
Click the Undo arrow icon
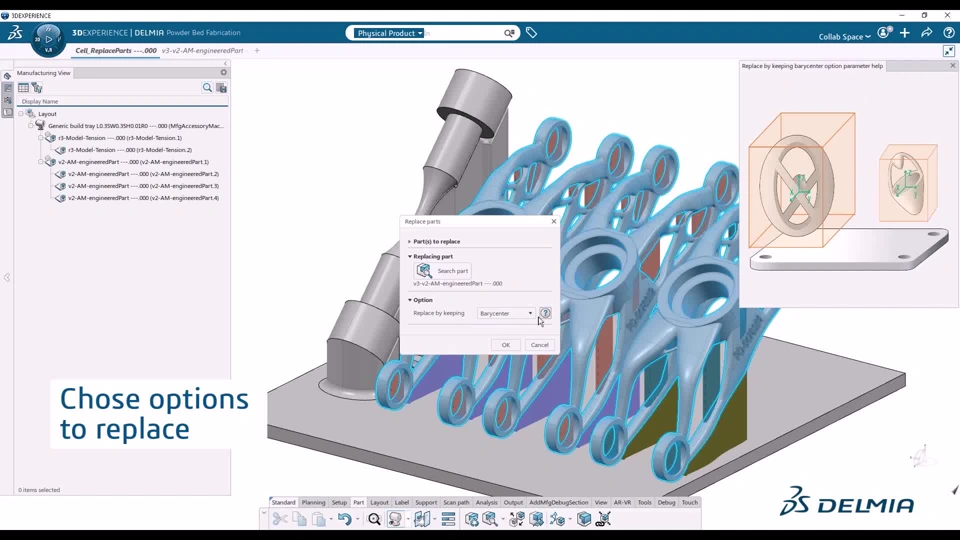pos(344,519)
